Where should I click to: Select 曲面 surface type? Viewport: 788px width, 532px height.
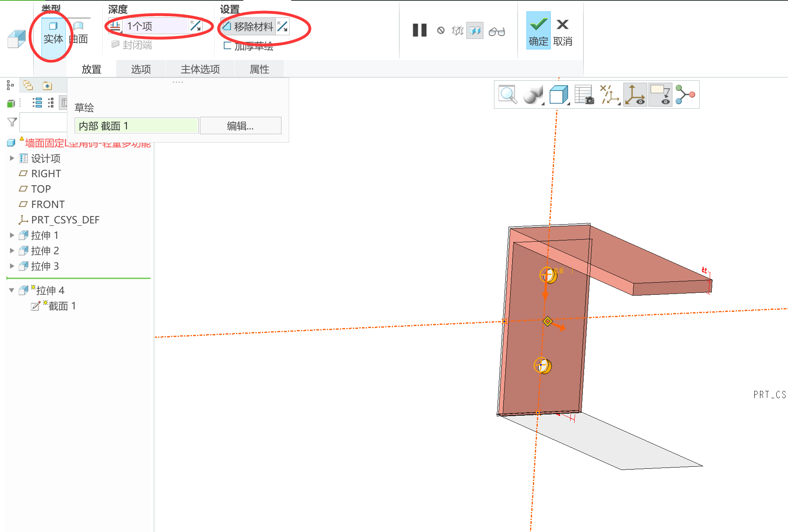coord(79,32)
